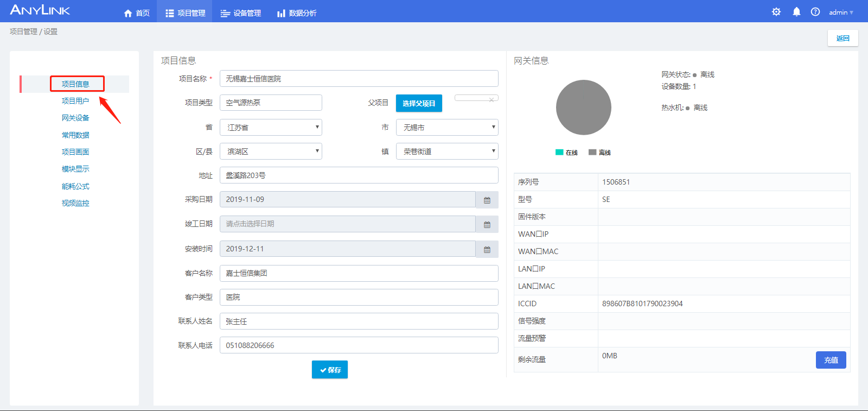Open notifications bell icon

point(796,12)
